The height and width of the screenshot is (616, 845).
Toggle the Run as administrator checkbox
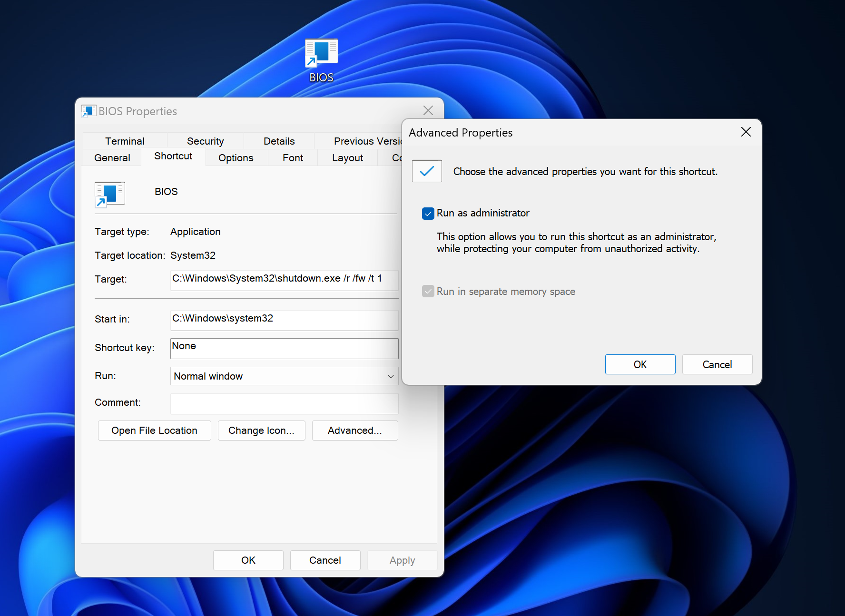tap(428, 213)
